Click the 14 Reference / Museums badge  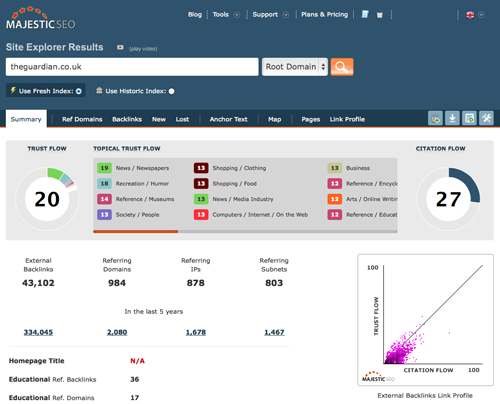pyautogui.click(x=104, y=199)
